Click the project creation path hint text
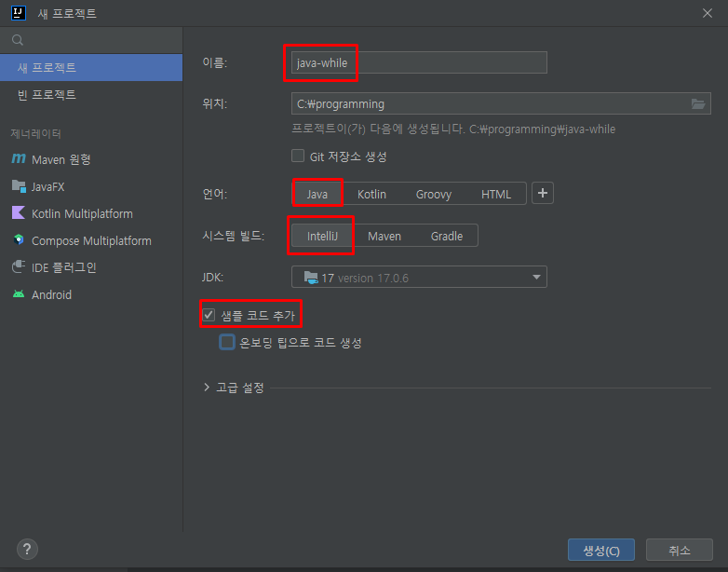Viewport: 728px width, 572px height. point(453,129)
